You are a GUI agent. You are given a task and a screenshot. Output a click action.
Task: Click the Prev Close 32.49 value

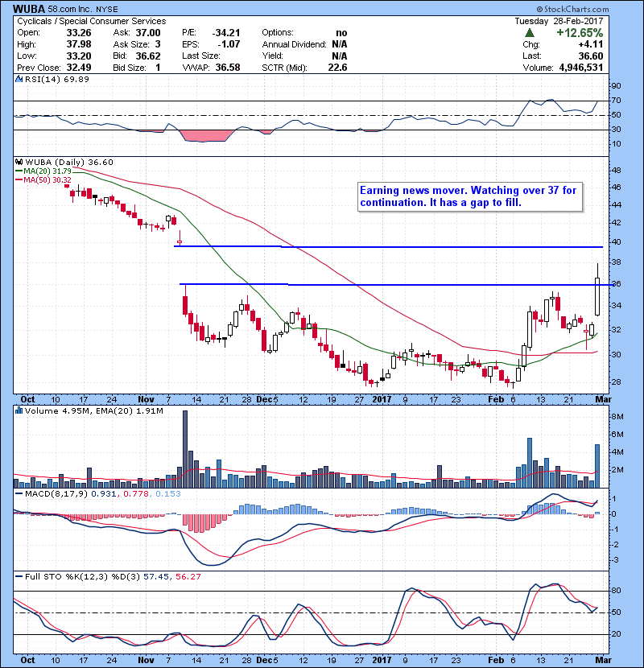tap(79, 68)
